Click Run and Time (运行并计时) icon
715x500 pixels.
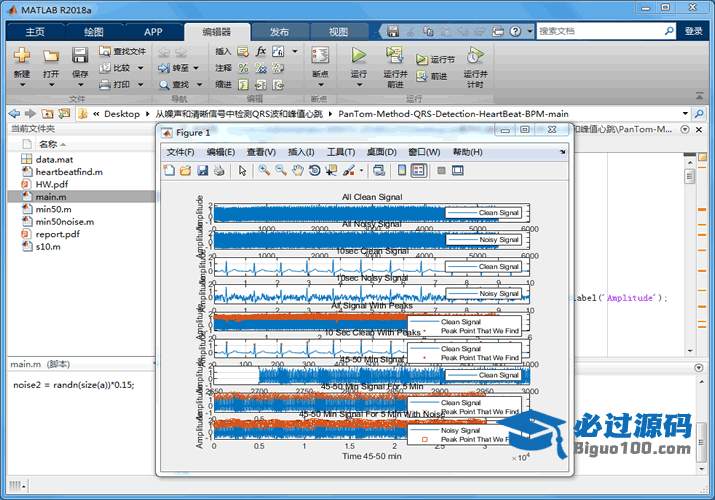click(475, 56)
